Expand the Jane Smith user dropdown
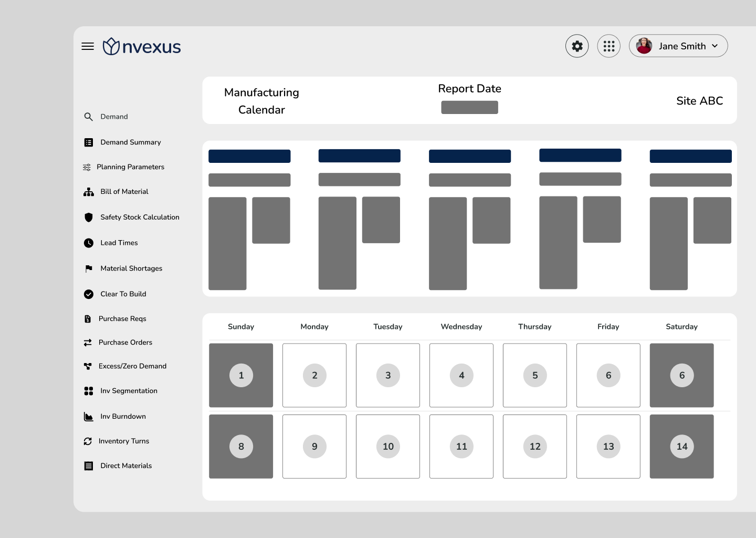The image size is (756, 538). [x=715, y=46]
